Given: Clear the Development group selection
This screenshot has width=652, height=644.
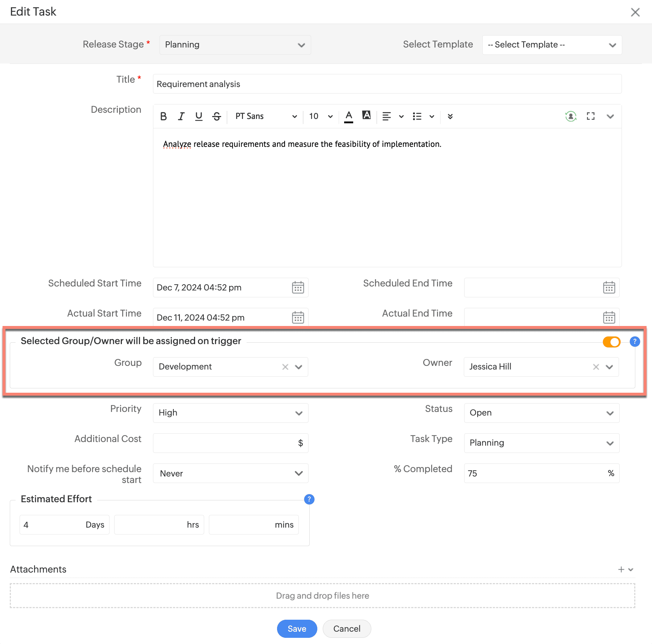Looking at the screenshot, I should coord(285,367).
